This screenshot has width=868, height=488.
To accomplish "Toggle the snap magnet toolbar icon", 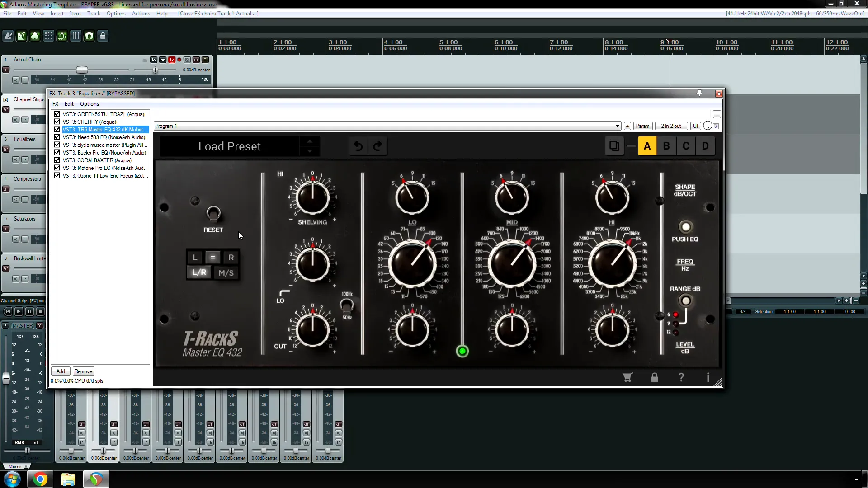I will point(89,36).
